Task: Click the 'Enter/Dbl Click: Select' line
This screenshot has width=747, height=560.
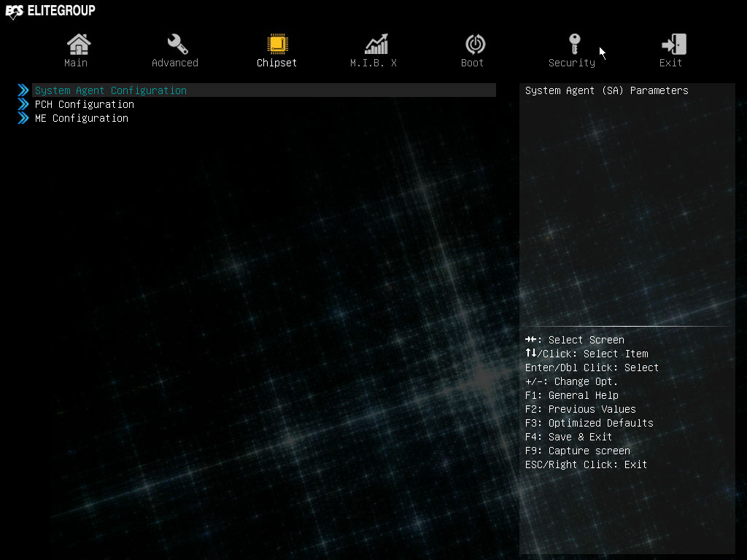Action: point(592,367)
